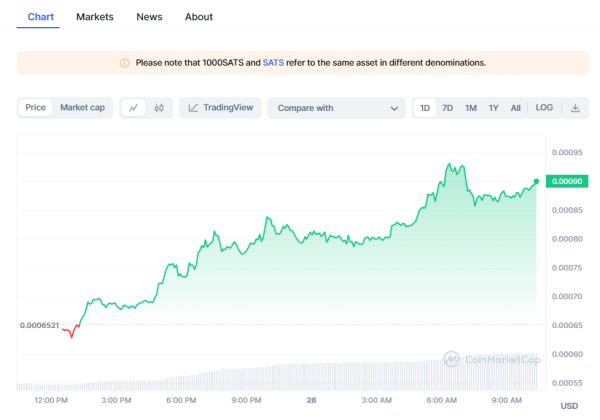Select the 1Y time range
The width and height of the screenshot is (600, 420).
[x=493, y=108]
